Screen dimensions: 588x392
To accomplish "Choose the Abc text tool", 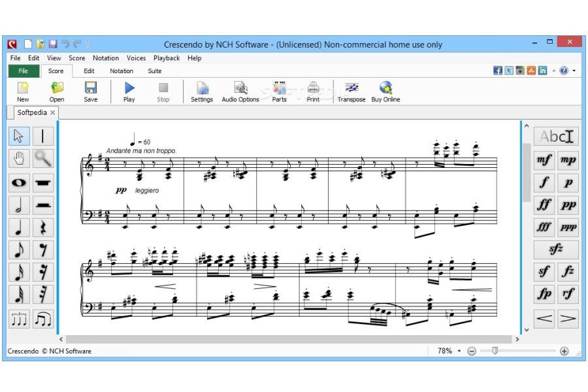I will pos(556,137).
